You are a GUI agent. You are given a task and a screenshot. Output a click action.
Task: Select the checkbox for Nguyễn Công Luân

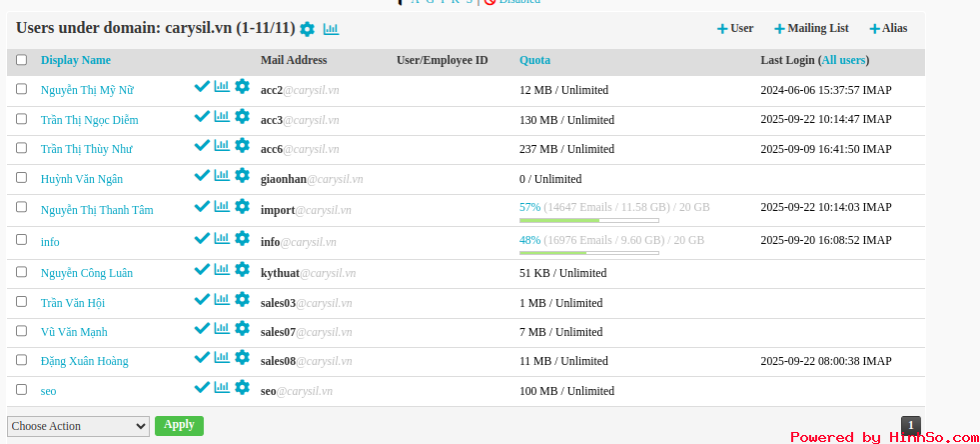pyautogui.click(x=22, y=272)
